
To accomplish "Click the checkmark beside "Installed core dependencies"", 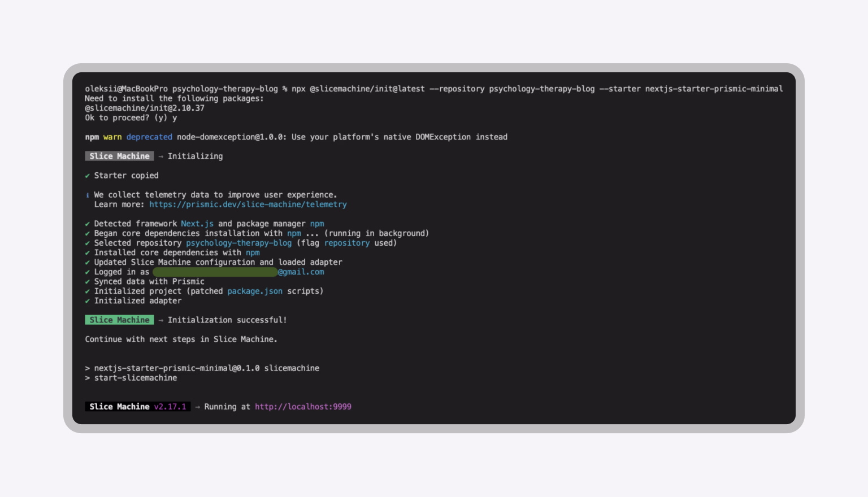I will [88, 252].
